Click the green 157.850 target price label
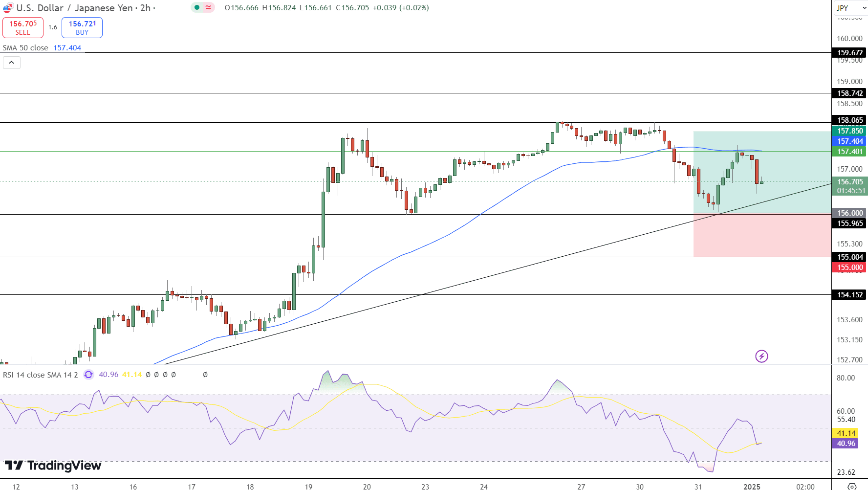This screenshot has height=490, width=868. click(849, 131)
